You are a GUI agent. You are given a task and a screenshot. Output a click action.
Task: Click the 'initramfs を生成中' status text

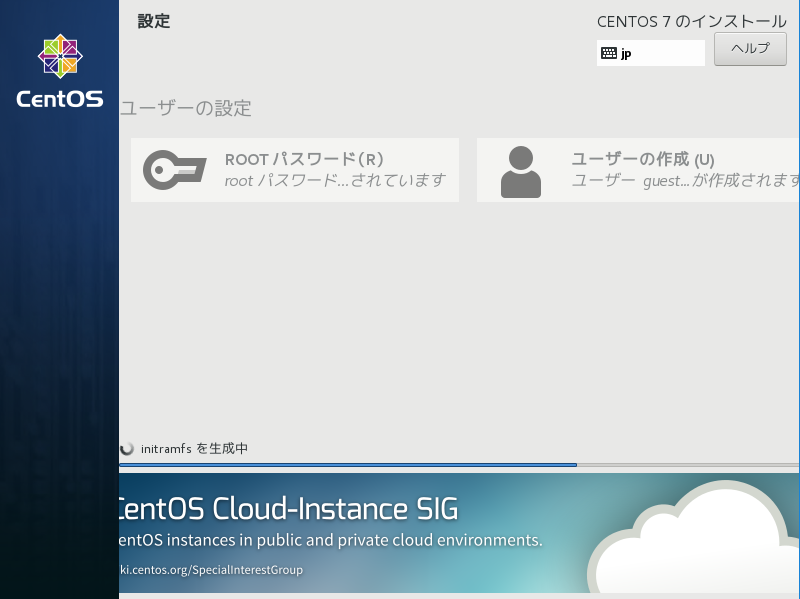(194, 448)
